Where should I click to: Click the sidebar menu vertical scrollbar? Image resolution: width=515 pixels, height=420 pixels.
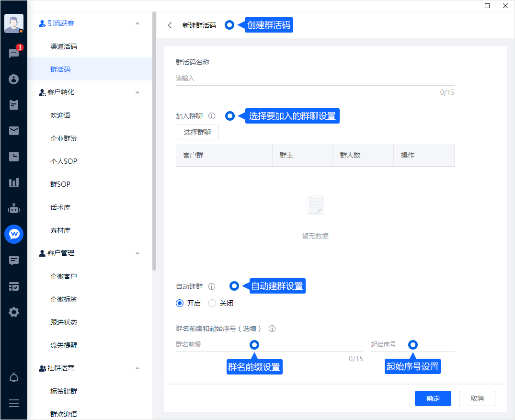(154, 144)
